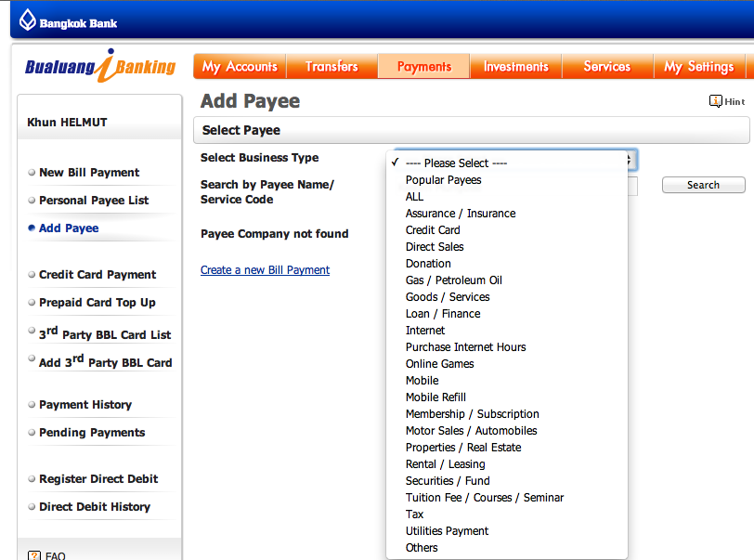This screenshot has height=560, width=754.
Task: Choose Mobile business type
Action: (507, 381)
